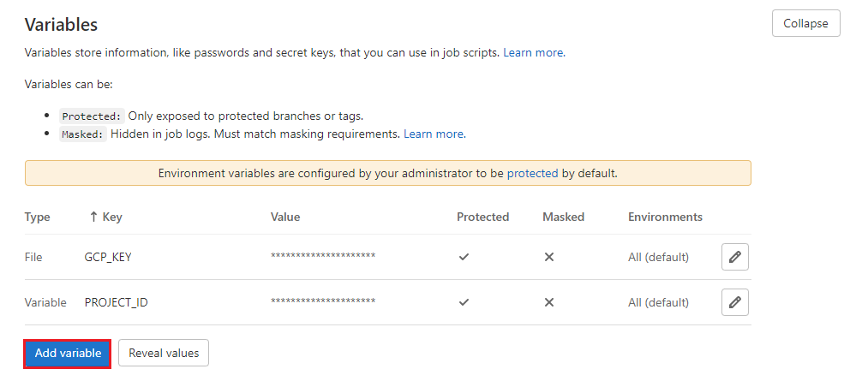This screenshot has width=868, height=381.
Task: Click the Value column header
Action: (x=285, y=217)
